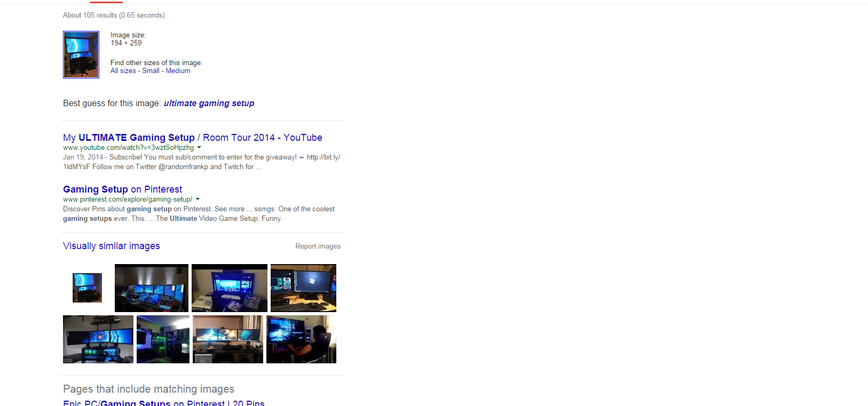Click the image size '194 × 259' text

click(x=126, y=43)
